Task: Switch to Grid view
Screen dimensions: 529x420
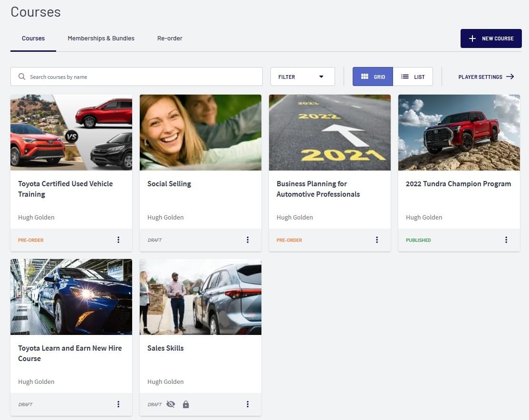Action: [373, 76]
